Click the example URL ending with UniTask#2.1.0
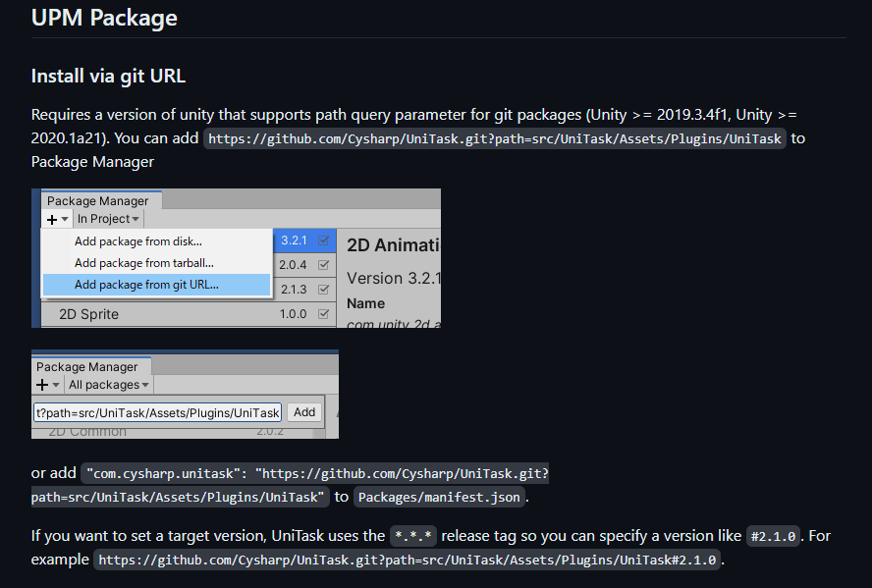This screenshot has width=872, height=588. click(408, 560)
